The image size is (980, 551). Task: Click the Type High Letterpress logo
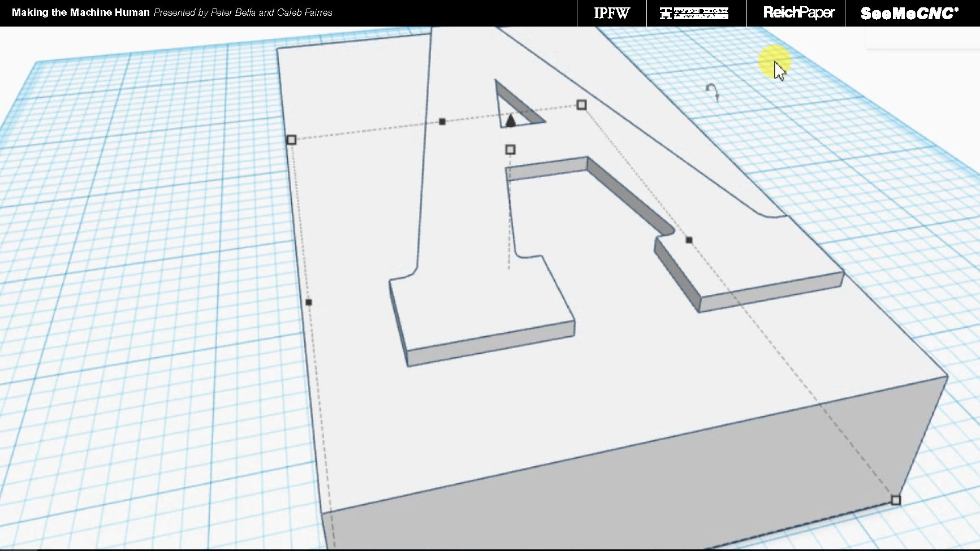(694, 13)
